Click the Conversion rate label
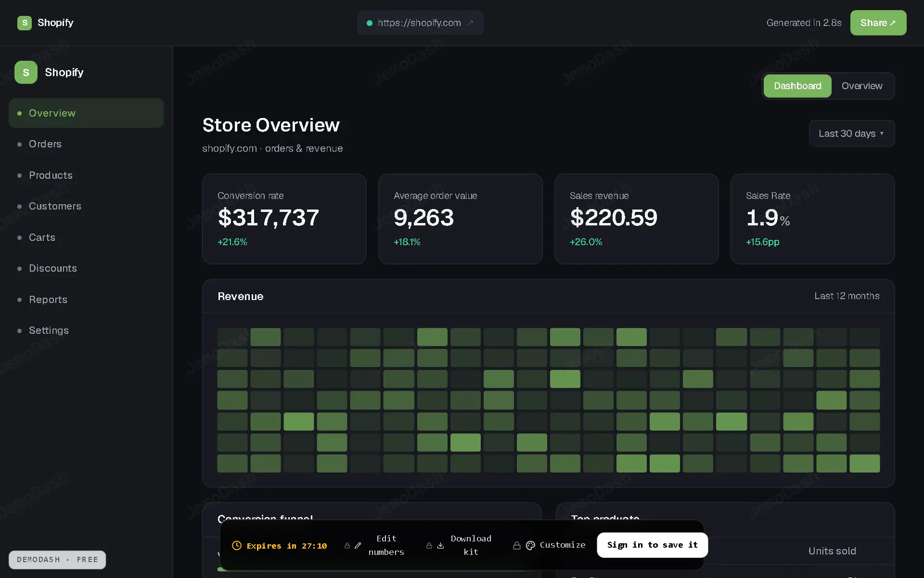Viewport: 924px width, 578px height. click(x=250, y=196)
